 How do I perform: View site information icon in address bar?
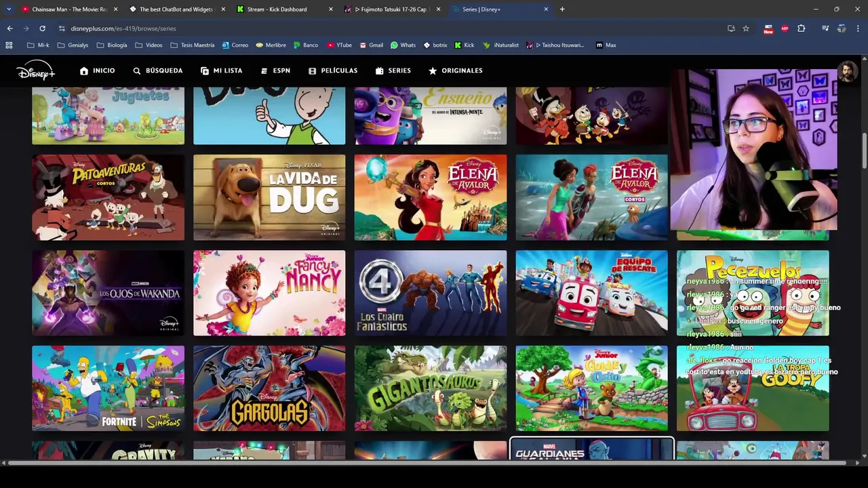[x=62, y=28]
